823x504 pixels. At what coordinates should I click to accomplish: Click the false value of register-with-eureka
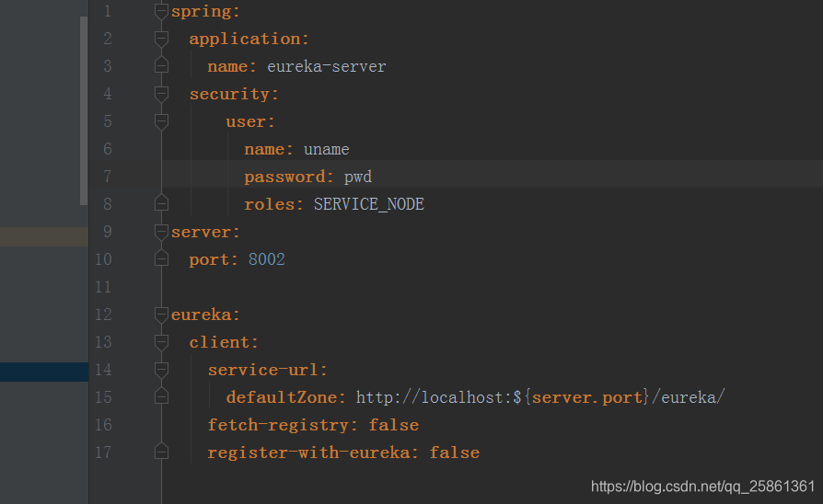coord(455,452)
